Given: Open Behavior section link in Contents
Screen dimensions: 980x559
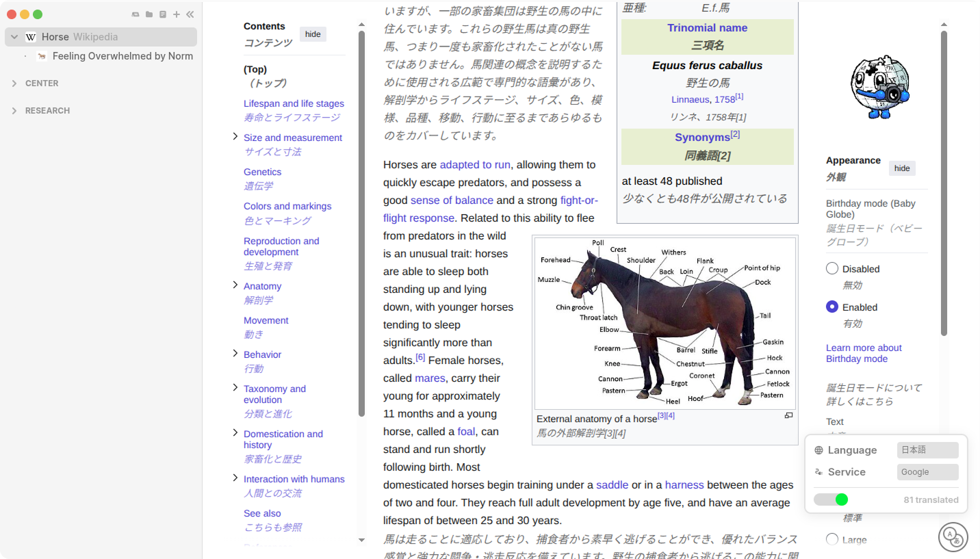Looking at the screenshot, I should tap(262, 354).
